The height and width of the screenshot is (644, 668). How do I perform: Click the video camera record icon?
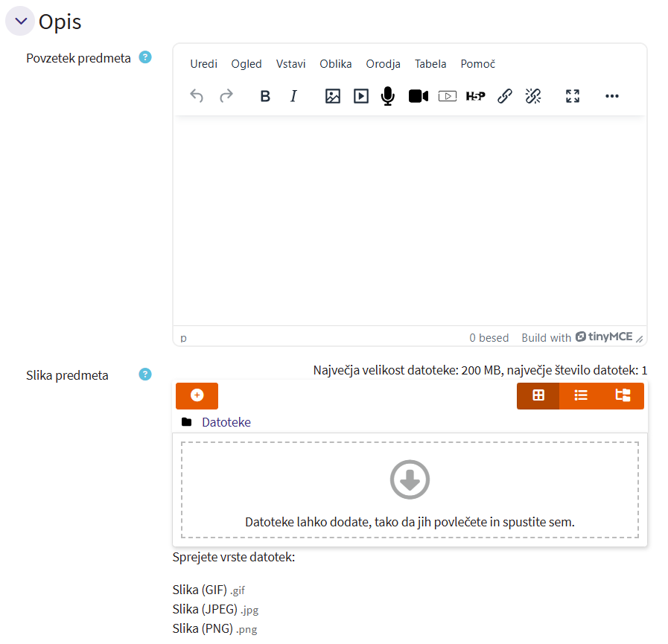tap(418, 96)
